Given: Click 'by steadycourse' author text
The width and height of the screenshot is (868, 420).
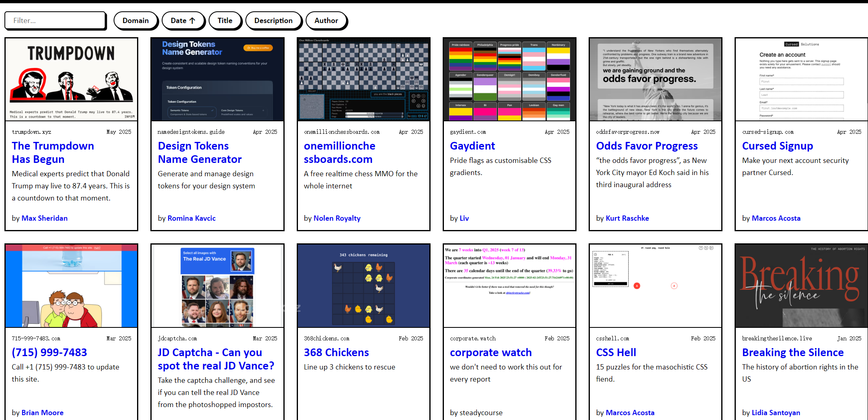Looking at the screenshot, I should point(476,413).
